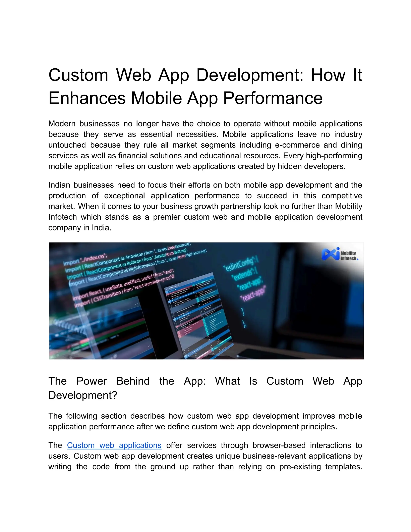Click the closing curly brace code in image
Viewport: 411px width, 532px height.
tap(244, 324)
